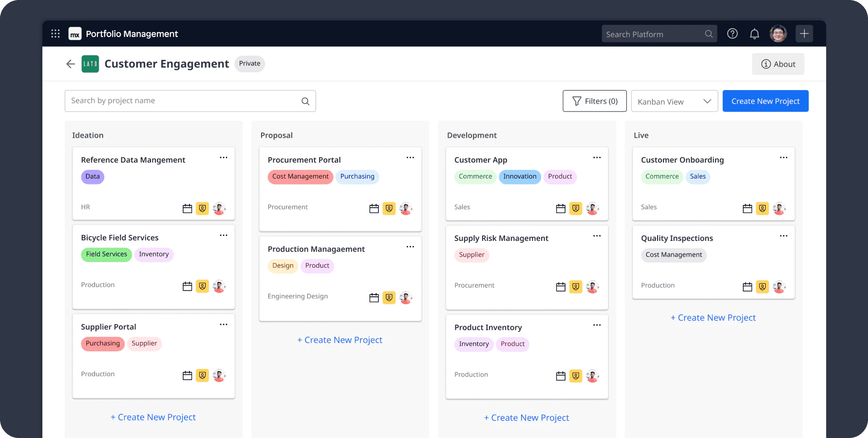Open the app grid launcher icon

point(55,33)
